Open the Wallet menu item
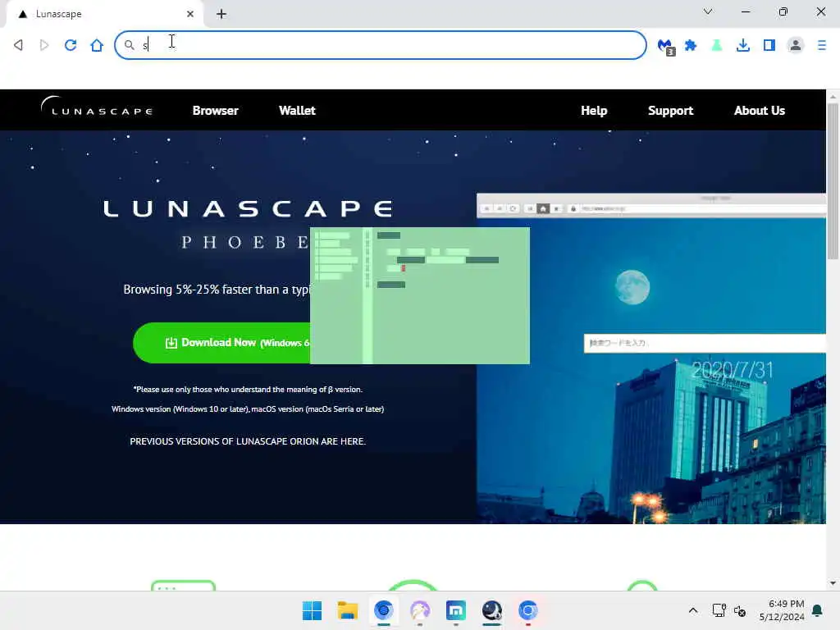Viewport: 840px width, 630px height. [297, 111]
